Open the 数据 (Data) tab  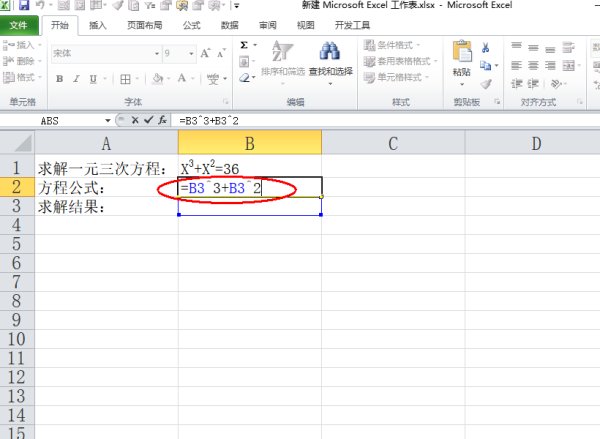click(230, 25)
